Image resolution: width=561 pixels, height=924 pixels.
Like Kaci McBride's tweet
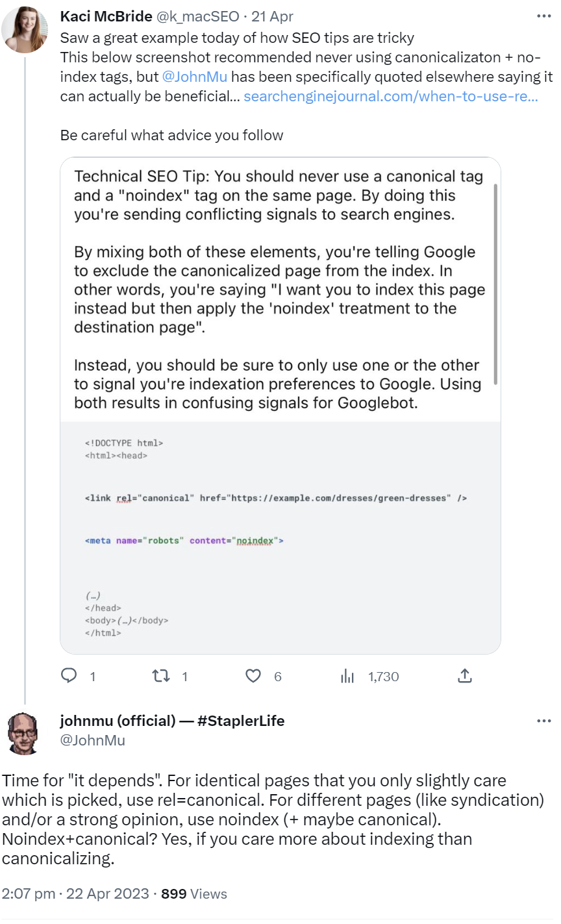253,676
